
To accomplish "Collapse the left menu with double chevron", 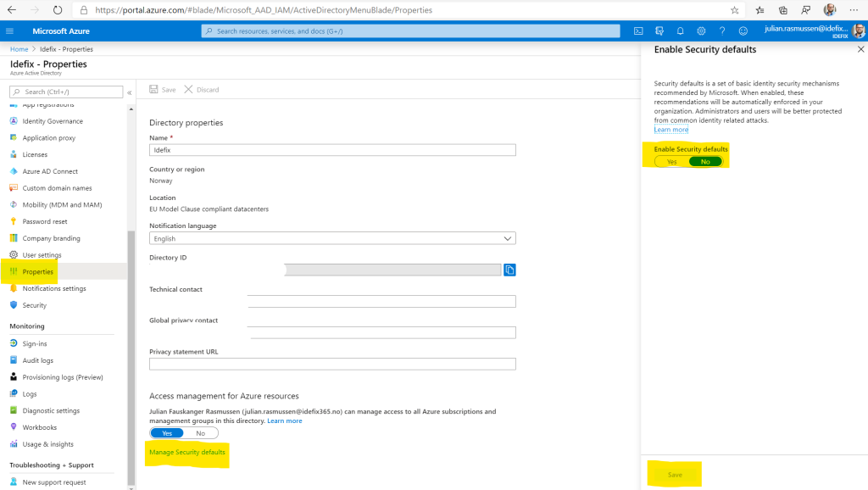I will (130, 92).
